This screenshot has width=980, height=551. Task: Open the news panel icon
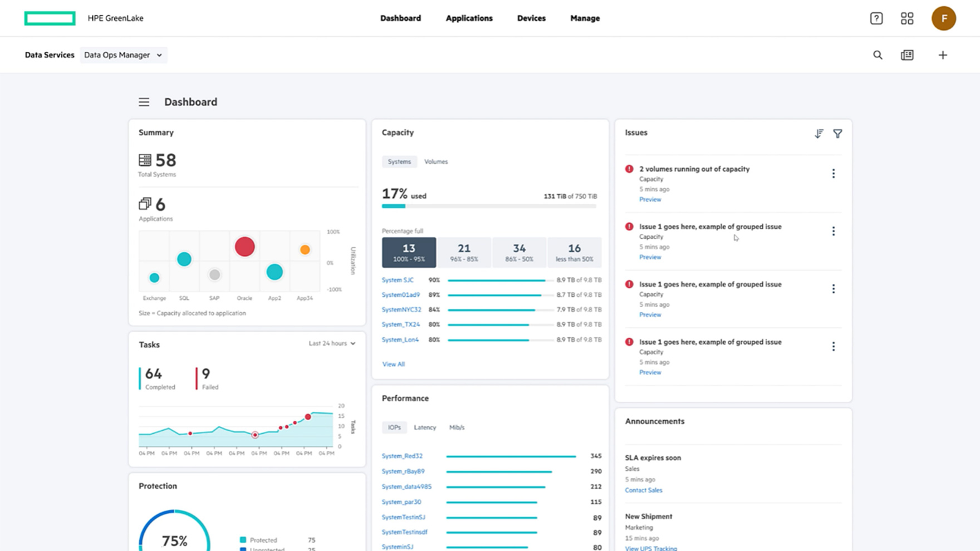point(907,55)
